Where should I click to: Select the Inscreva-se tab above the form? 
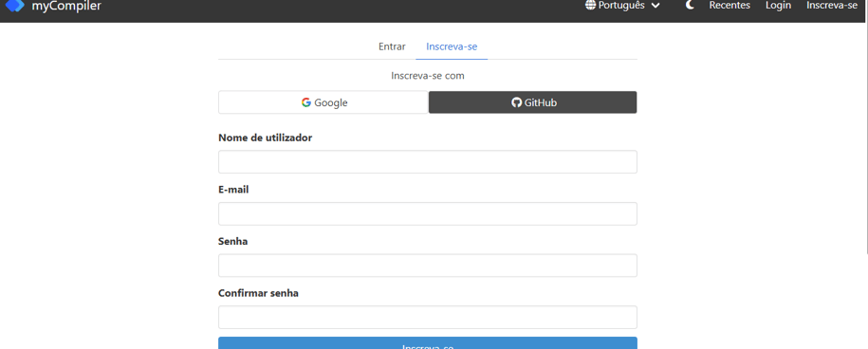(452, 47)
